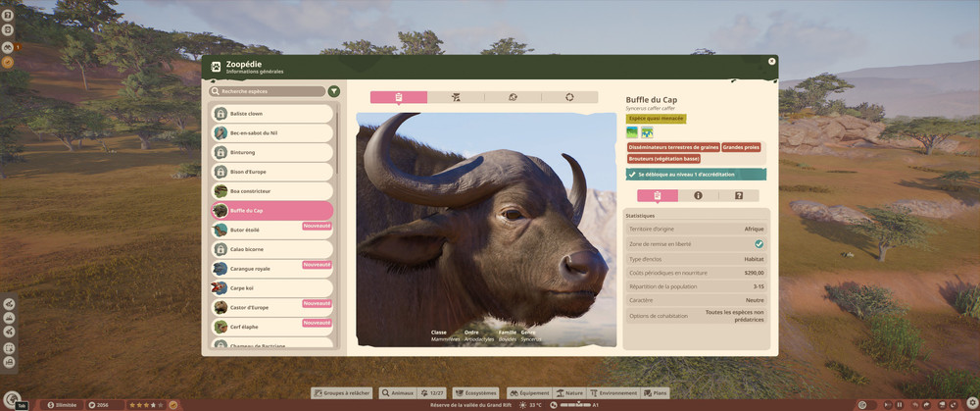The image size is (980, 411).
Task: Click the lock icon beside Calao bicorne
Action: point(220,249)
